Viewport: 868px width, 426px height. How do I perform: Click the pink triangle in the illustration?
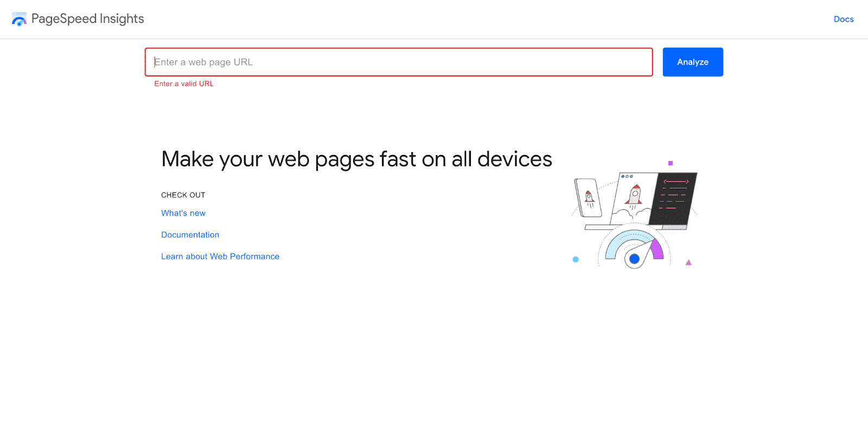tap(689, 263)
